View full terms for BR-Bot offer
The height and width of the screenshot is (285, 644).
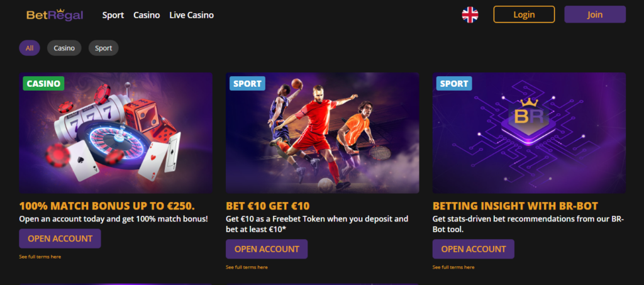point(453,267)
